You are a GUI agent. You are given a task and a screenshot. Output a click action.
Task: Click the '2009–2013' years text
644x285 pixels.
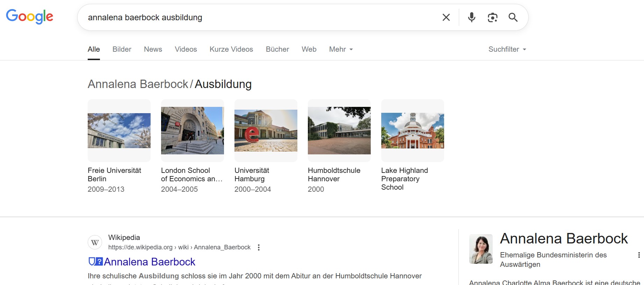(x=106, y=189)
